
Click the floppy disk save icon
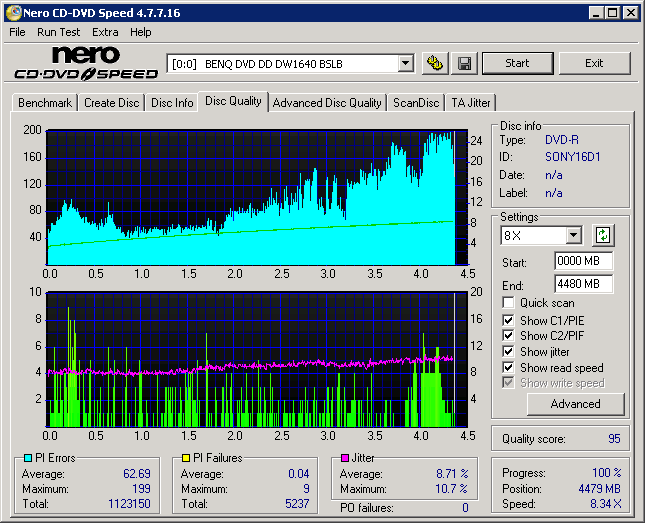point(465,63)
